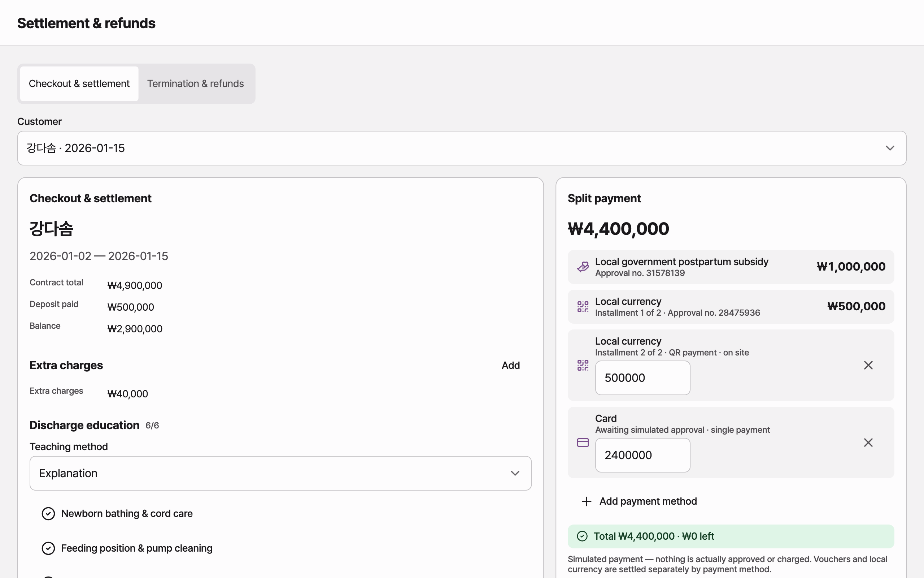Click Add next to Extra charges
924x578 pixels.
point(510,365)
